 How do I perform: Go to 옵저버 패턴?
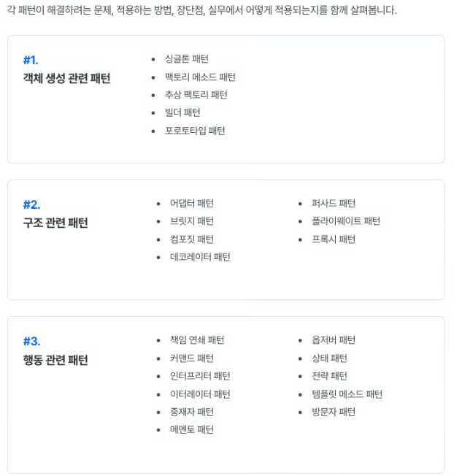333,340
